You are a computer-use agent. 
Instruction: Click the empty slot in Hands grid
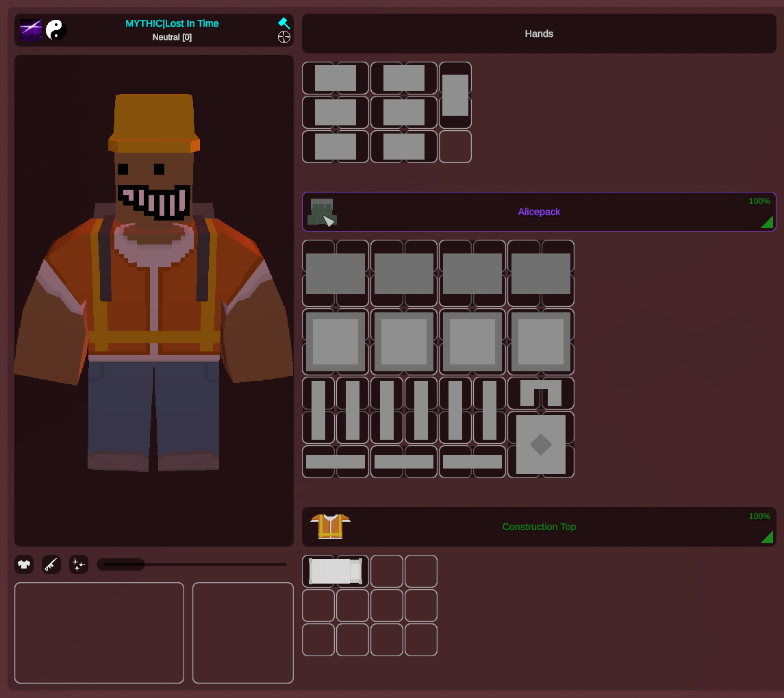pos(455,147)
